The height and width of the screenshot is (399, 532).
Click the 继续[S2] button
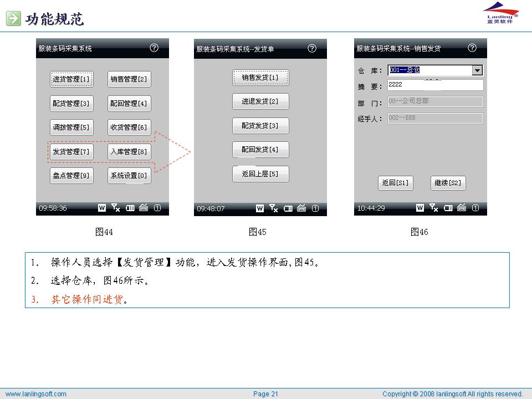[448, 183]
